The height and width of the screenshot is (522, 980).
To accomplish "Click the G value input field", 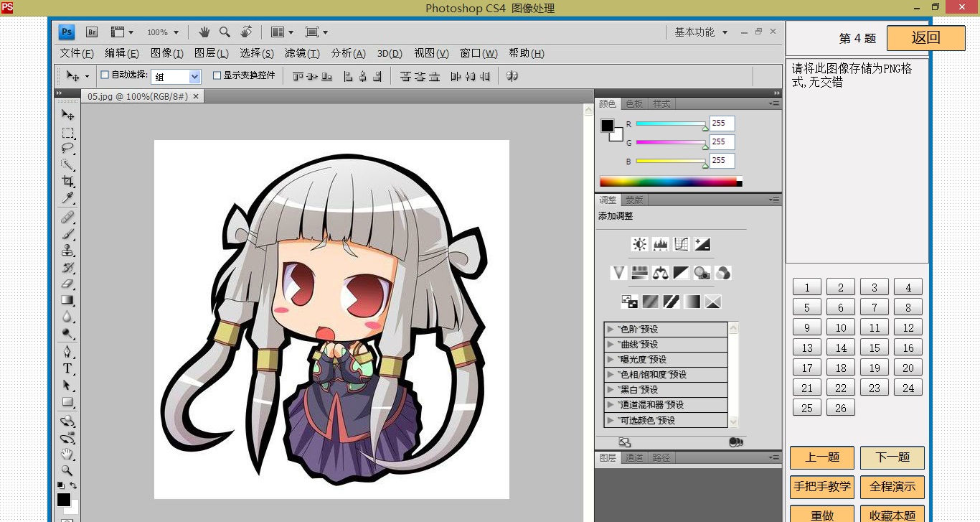I will click(x=722, y=141).
